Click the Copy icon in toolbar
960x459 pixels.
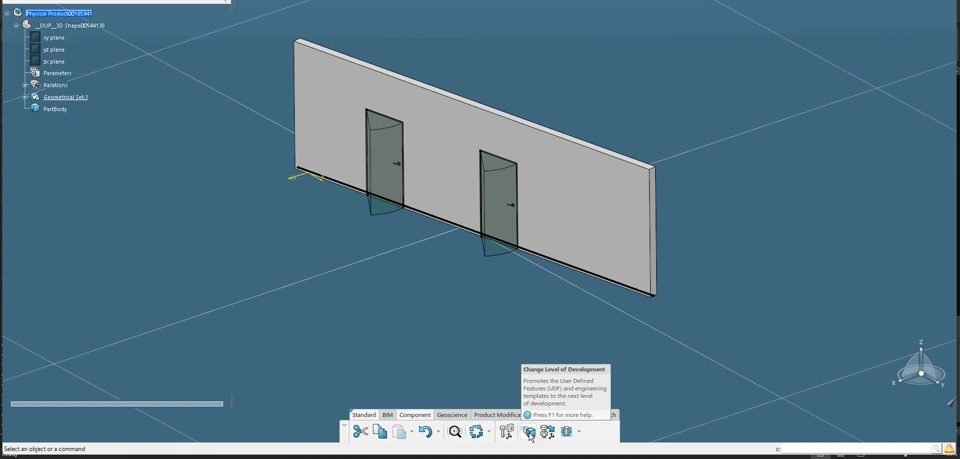380,431
